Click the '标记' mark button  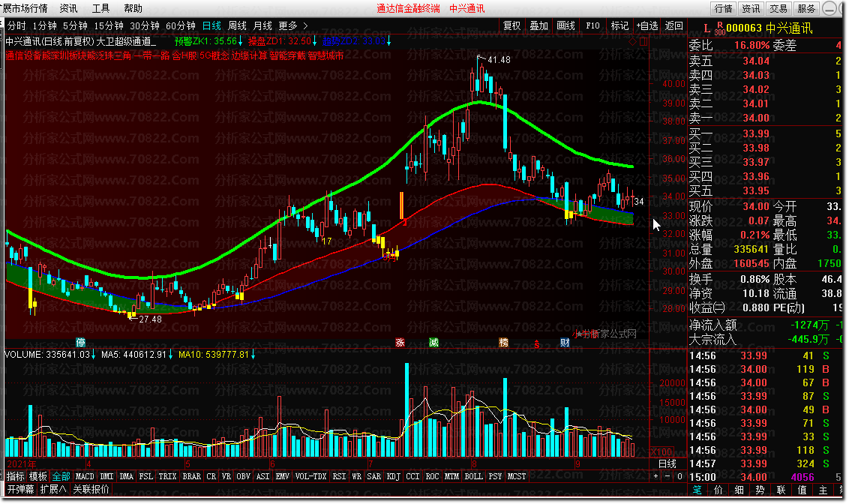click(620, 25)
